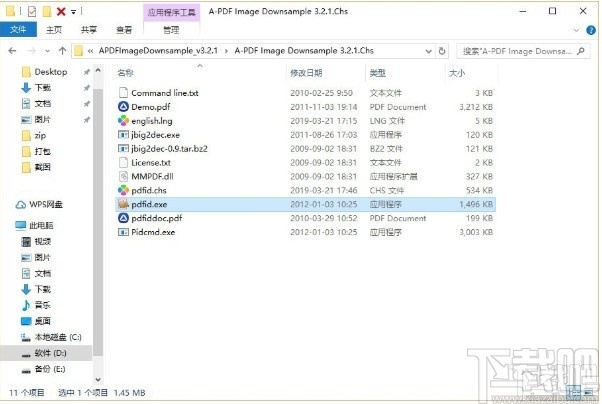Go forward with the forward arrow
This screenshot has width=602, height=404.
tap(32, 51)
